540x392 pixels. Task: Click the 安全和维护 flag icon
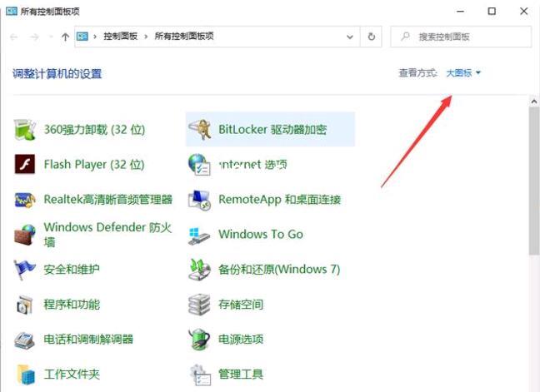tap(26, 270)
